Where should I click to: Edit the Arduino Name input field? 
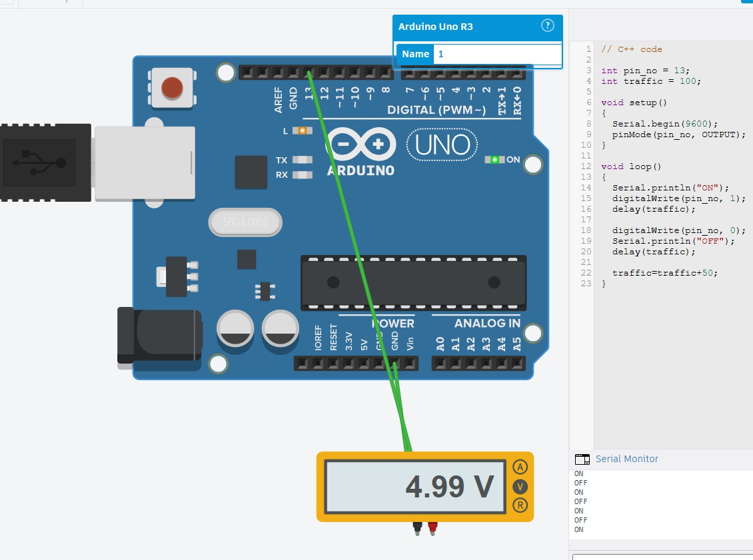497,54
